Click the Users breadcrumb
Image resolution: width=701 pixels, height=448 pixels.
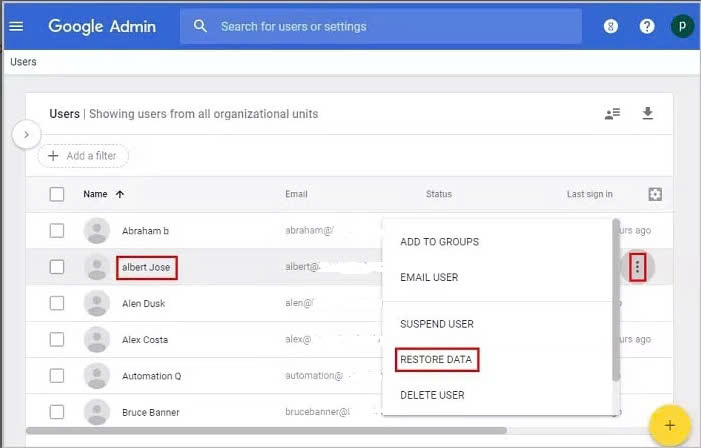click(x=23, y=62)
